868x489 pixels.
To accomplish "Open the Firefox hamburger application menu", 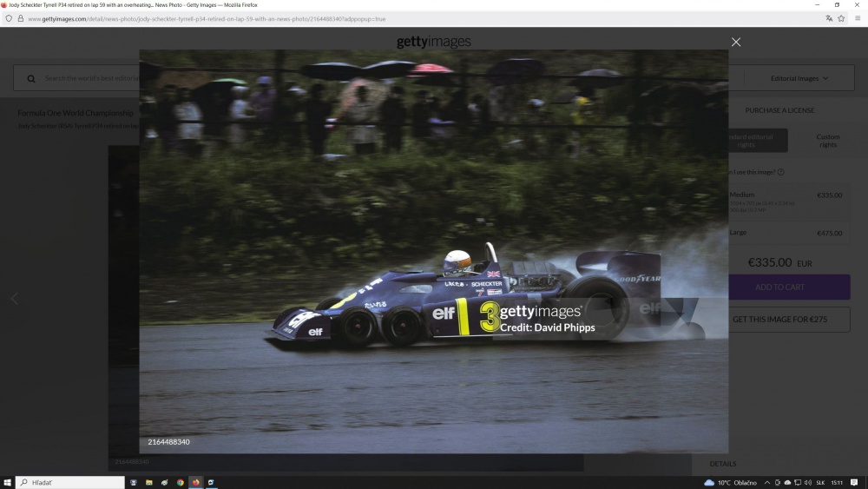I will click(858, 18).
